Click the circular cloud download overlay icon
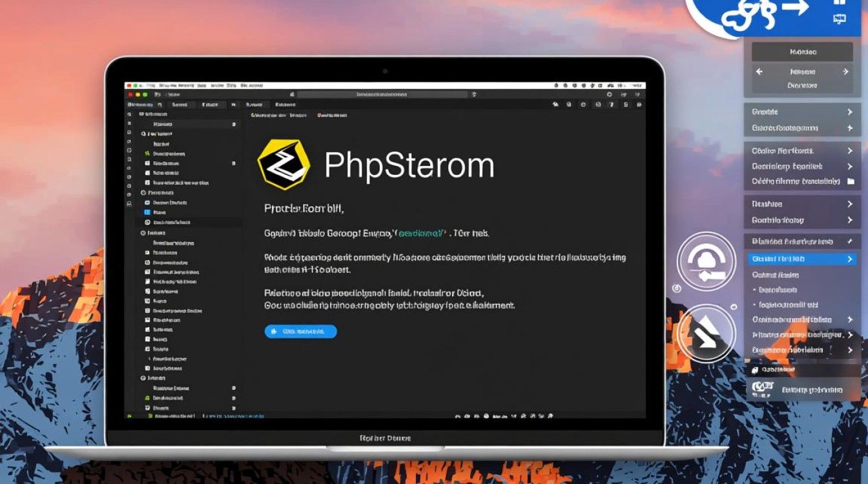This screenshot has height=484, width=868. pos(706,262)
